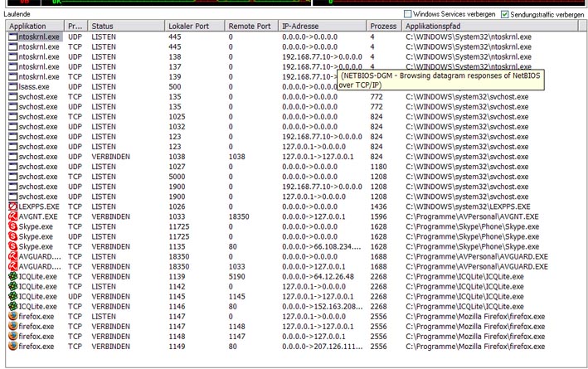Viewport: 588px width, 369px height.
Task: Select the LEXPPS.EXE application name
Action: pos(39,206)
